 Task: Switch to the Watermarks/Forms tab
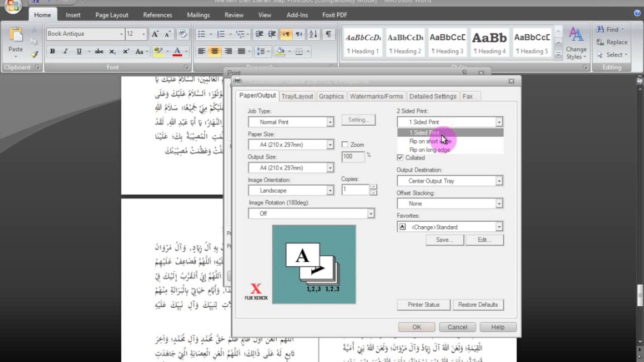point(376,96)
